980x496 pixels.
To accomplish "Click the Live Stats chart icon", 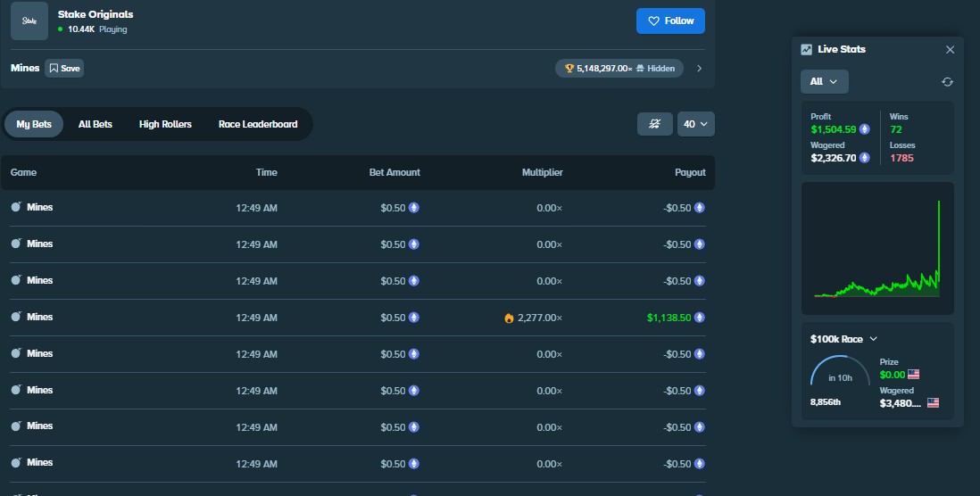I will 806,49.
